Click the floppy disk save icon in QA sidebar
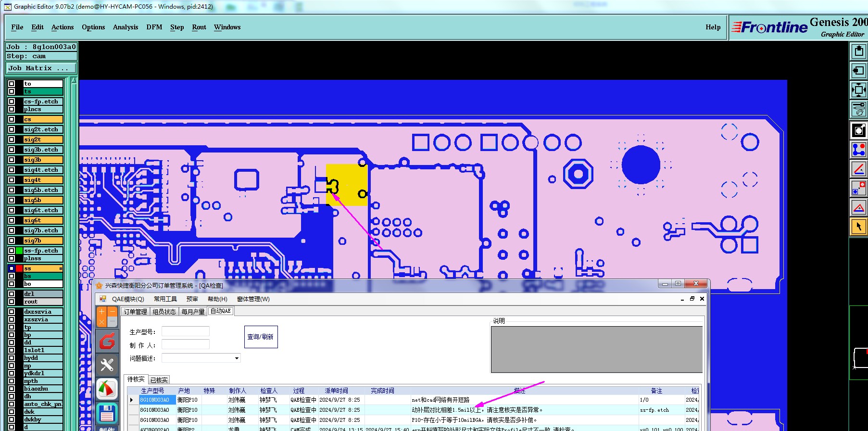 (x=107, y=413)
